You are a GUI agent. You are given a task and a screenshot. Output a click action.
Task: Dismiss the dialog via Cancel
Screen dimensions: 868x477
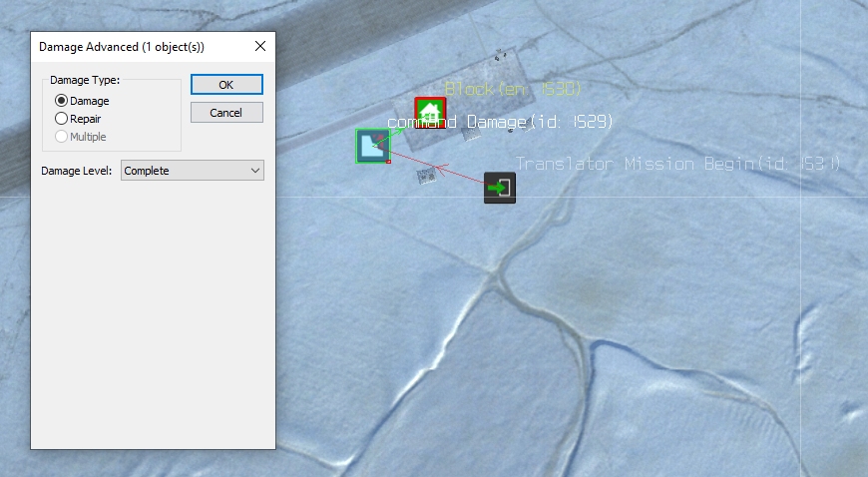(x=226, y=113)
